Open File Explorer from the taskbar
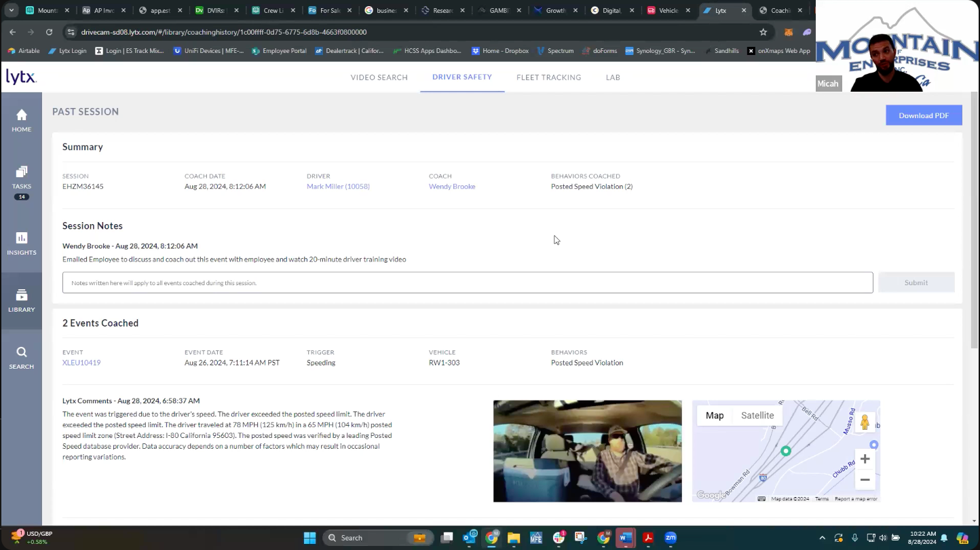Screen dimensions: 980x550 [514, 538]
